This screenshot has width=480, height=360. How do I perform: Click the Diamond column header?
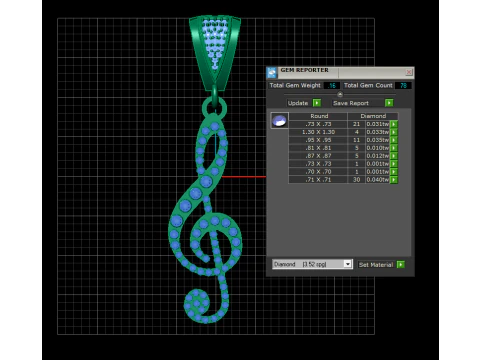[x=373, y=116]
